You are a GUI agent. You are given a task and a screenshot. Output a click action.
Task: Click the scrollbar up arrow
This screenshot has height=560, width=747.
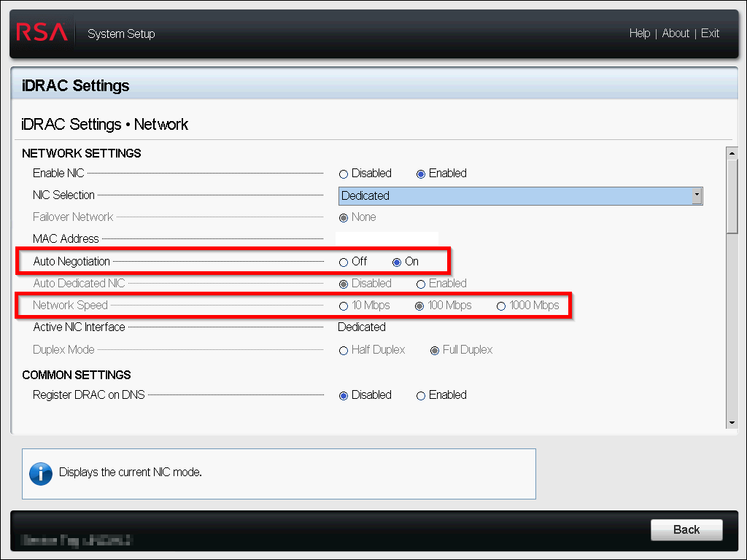pos(732,152)
